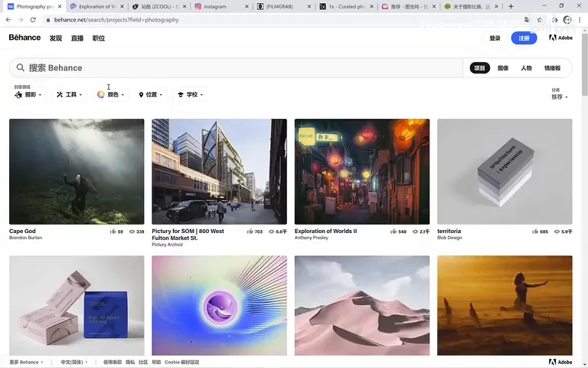Open the 中文(简体) language dropdown
This screenshot has height=368, width=588.
73,362
